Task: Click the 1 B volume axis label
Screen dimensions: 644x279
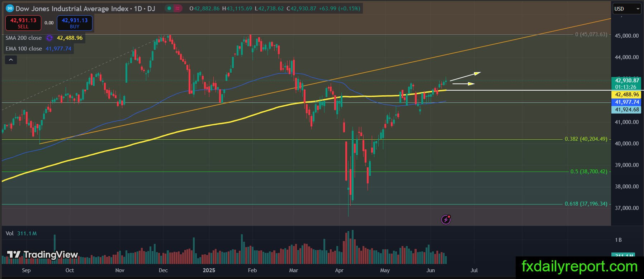Action: [x=618, y=240]
